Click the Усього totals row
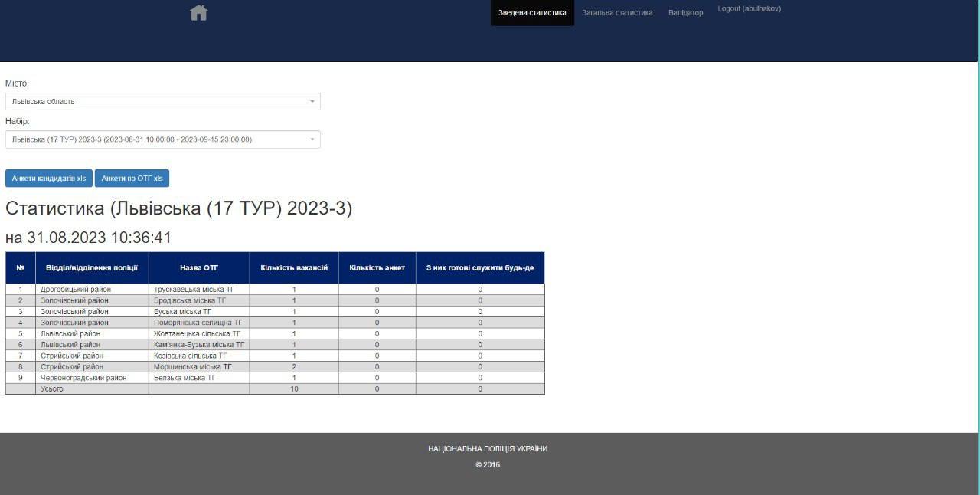This screenshot has width=980, height=495. pyautogui.click(x=52, y=389)
